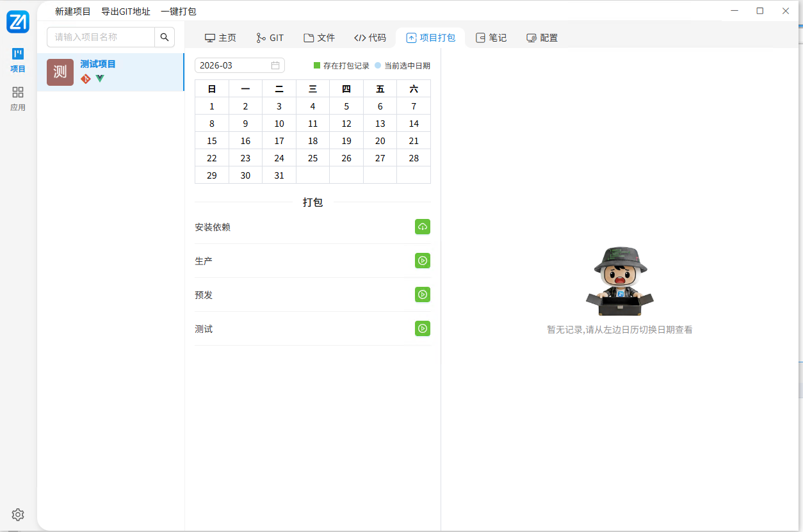Open the 配置 tab
The width and height of the screenshot is (803, 532).
click(x=541, y=37)
